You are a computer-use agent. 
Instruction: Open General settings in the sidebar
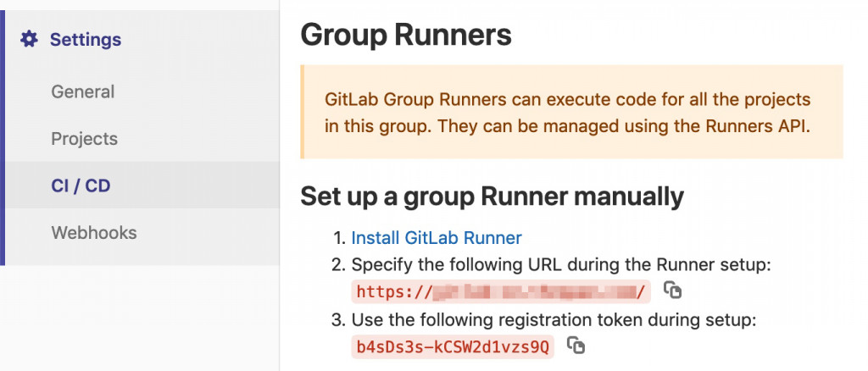[x=82, y=91]
